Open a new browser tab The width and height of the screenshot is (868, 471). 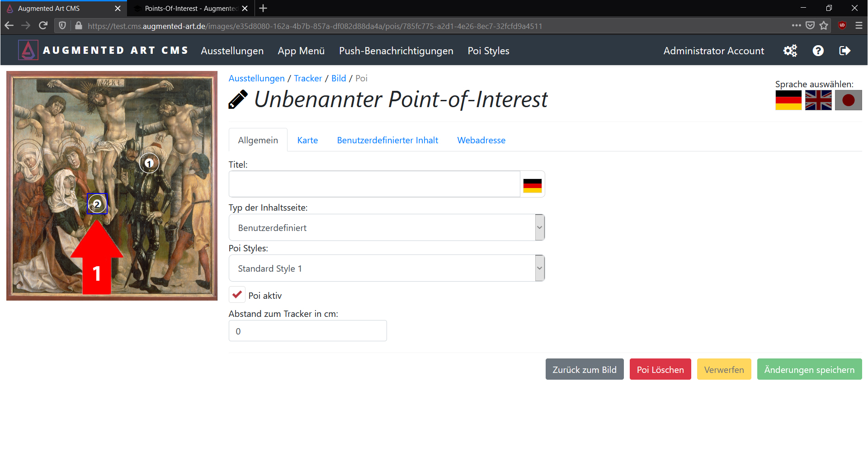[263, 8]
